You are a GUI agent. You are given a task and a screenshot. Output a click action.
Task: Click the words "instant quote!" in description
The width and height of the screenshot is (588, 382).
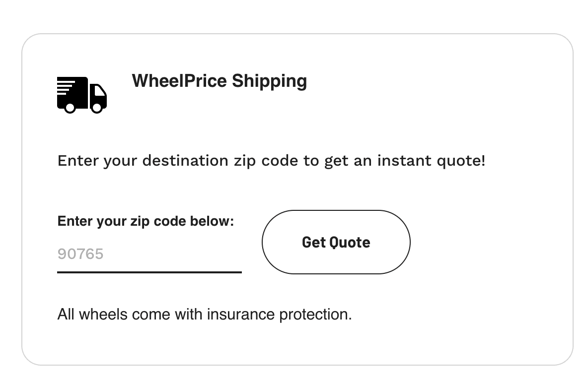[x=431, y=161]
